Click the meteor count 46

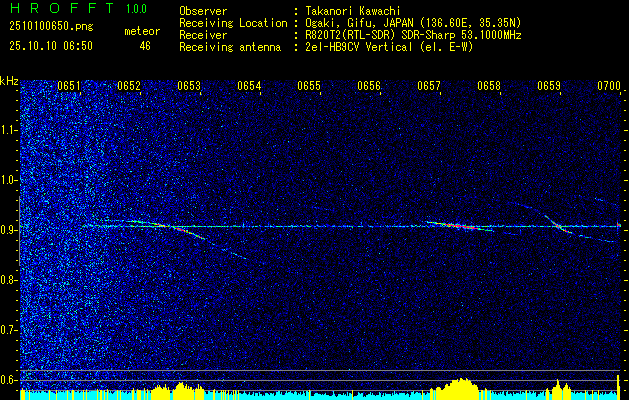[x=145, y=46]
